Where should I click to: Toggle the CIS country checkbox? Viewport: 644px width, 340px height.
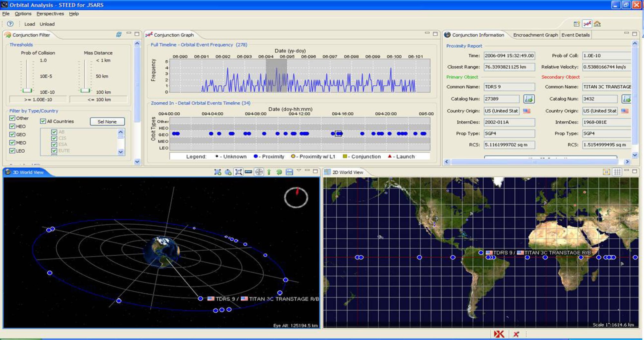pyautogui.click(x=54, y=138)
